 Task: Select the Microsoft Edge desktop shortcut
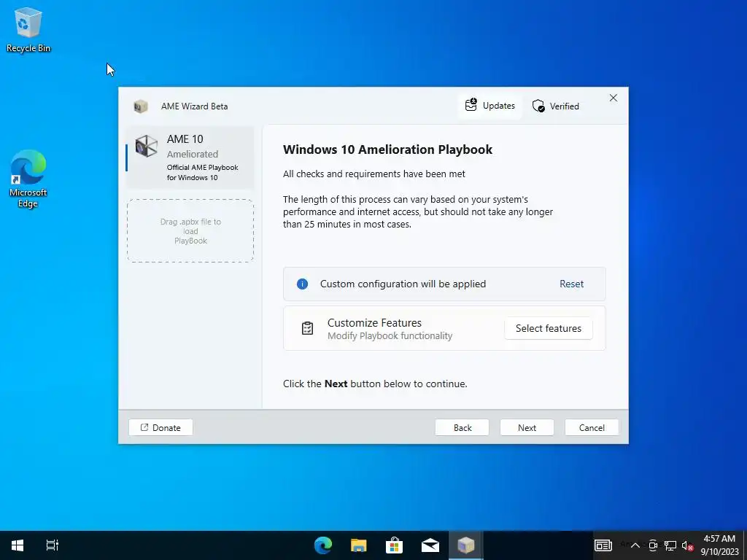(x=28, y=179)
